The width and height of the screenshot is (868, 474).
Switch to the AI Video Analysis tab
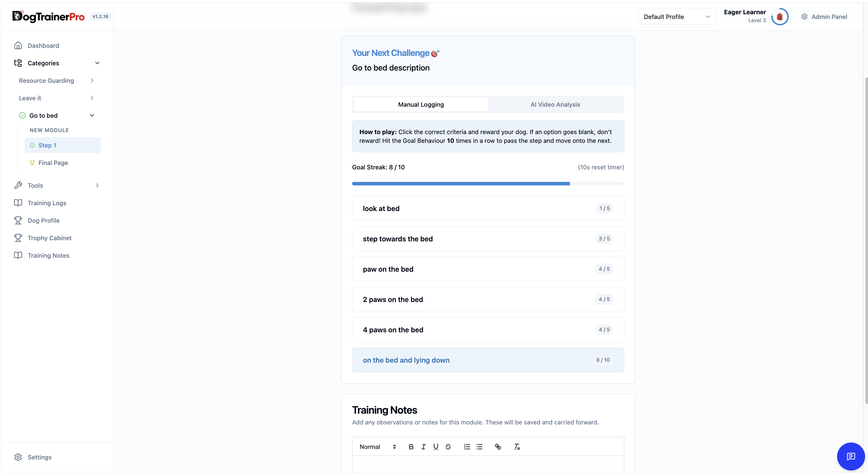click(x=555, y=104)
